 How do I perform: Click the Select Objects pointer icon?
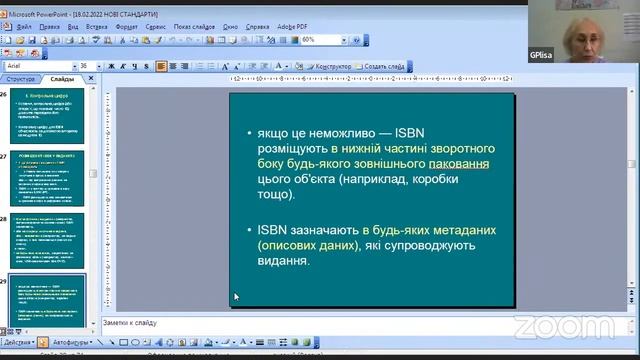(x=43, y=342)
